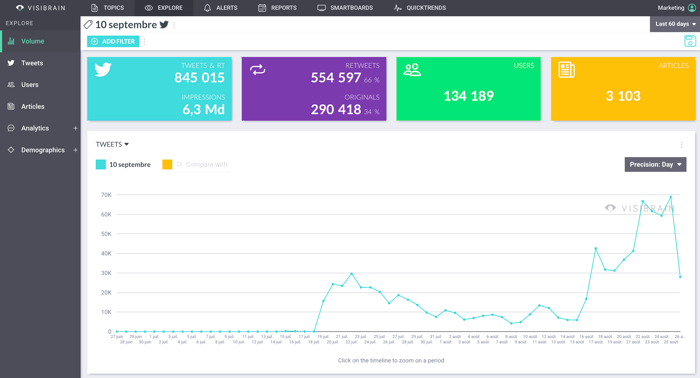Viewport: 700px width, 378px height.
Task: Click the users icon in green card
Action: coord(412,70)
